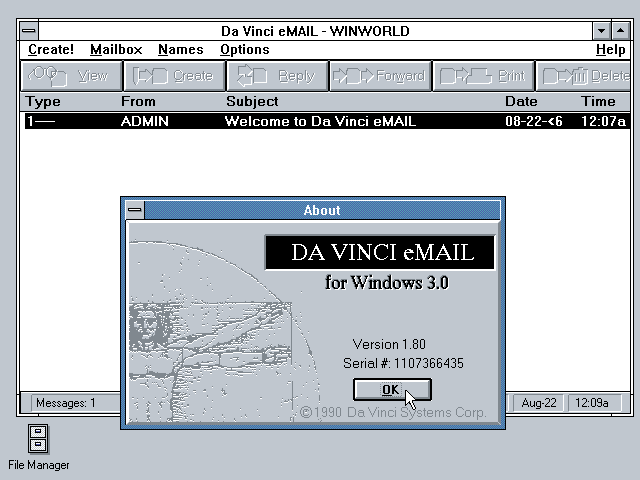Open Da Vinci eMAIL window control menu
The image size is (640, 480).
(29, 31)
